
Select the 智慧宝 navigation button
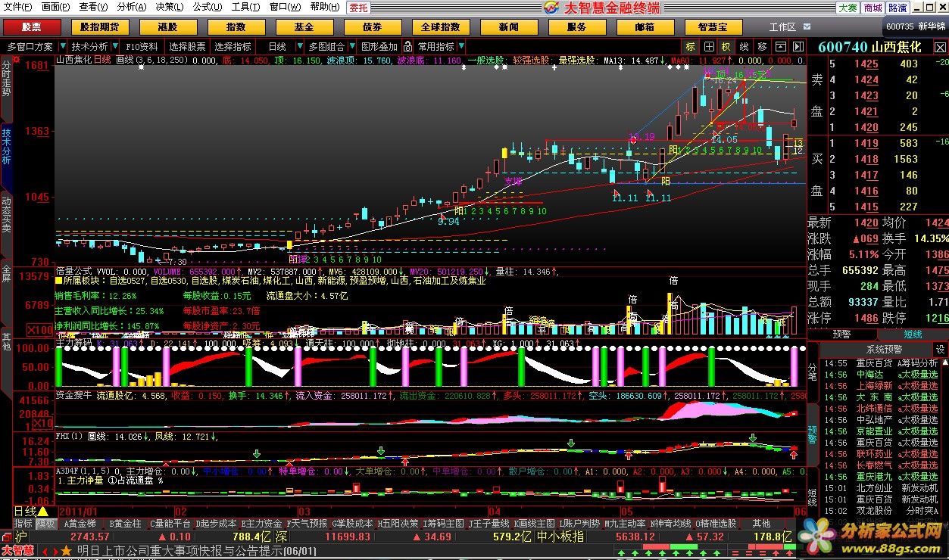coord(713,26)
